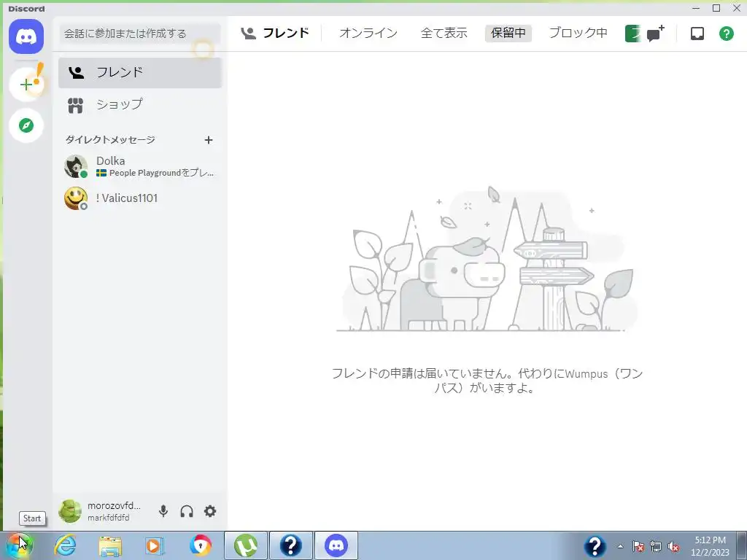Open user settings gear

pyautogui.click(x=210, y=511)
